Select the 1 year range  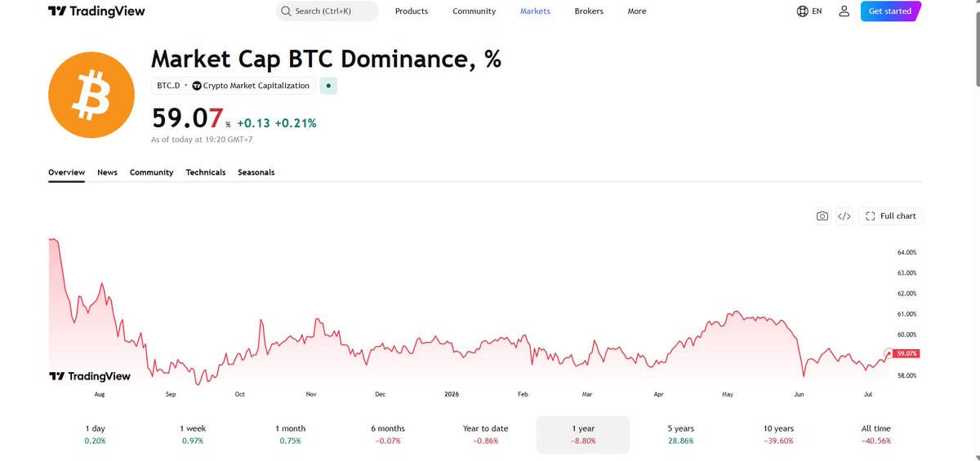pos(583,434)
